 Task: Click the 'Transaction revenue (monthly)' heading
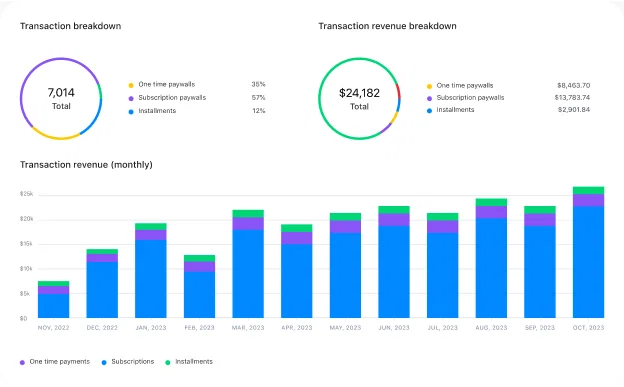coord(86,164)
